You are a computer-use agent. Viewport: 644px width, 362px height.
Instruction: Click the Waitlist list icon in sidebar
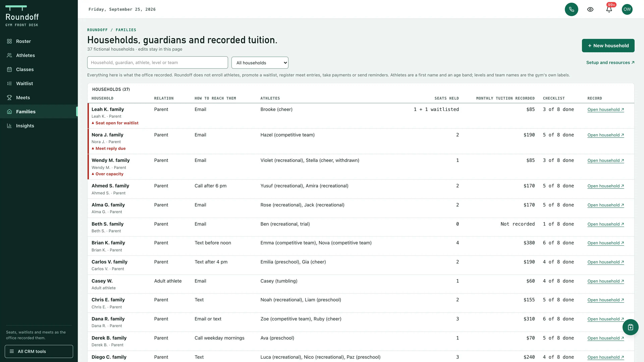(9, 83)
